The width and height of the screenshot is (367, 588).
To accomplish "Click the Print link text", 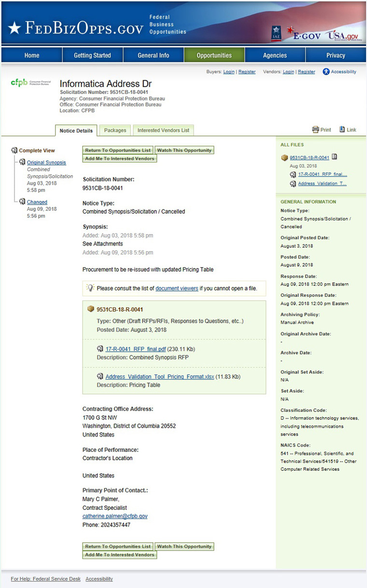I will 326,130.
